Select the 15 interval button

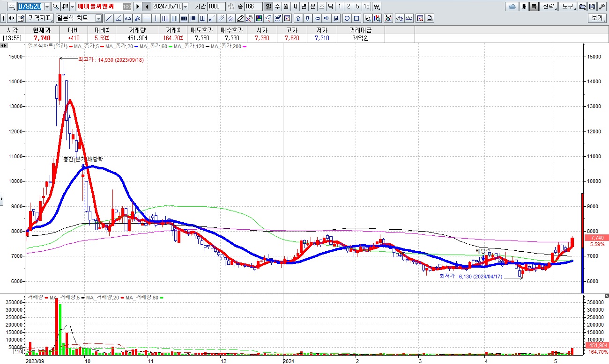point(366,7)
